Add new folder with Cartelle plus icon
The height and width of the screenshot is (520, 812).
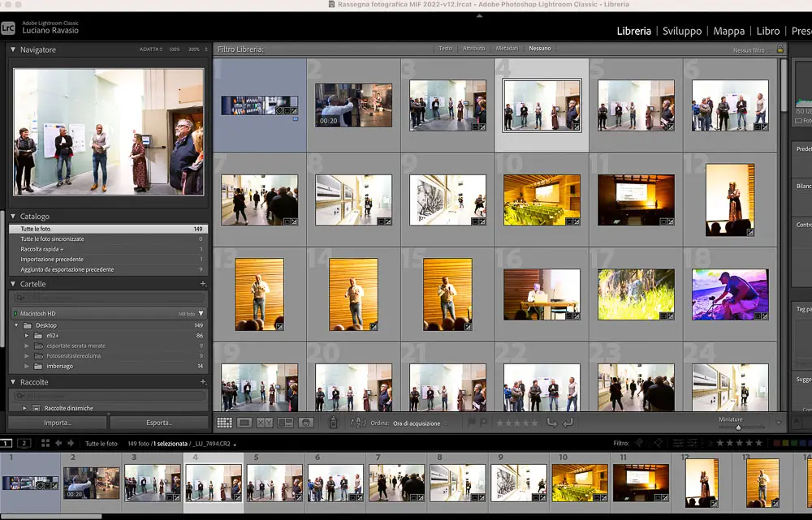coord(203,284)
